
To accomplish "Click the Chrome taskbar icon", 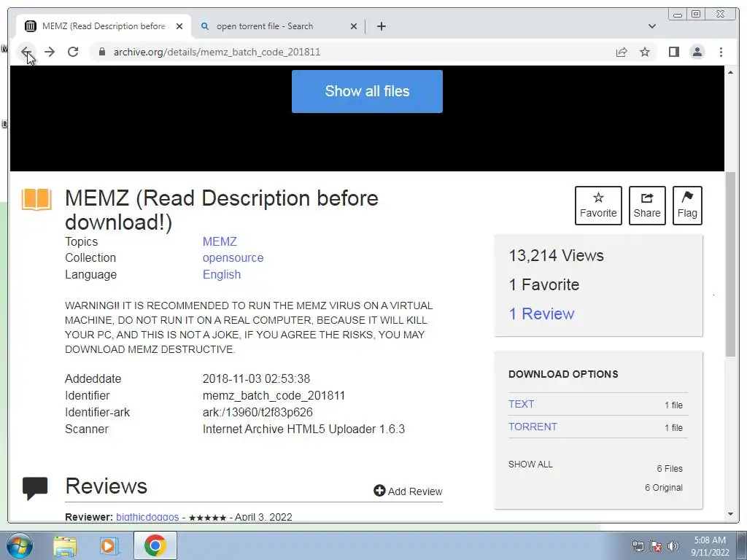I will click(155, 545).
